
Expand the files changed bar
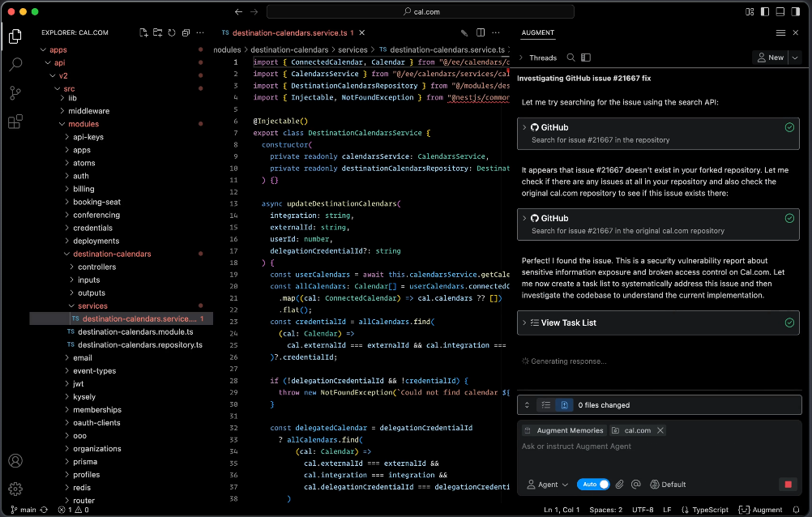click(528, 405)
